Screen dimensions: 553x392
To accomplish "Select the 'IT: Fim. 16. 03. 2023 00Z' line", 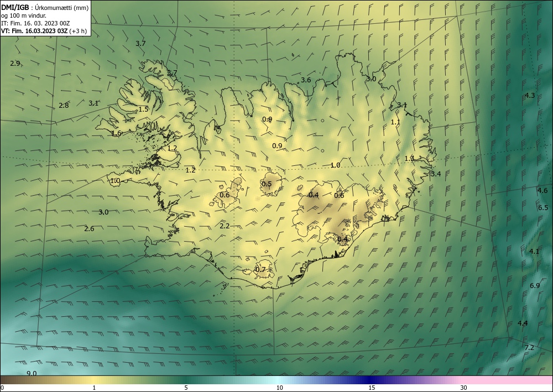I will [35, 23].
